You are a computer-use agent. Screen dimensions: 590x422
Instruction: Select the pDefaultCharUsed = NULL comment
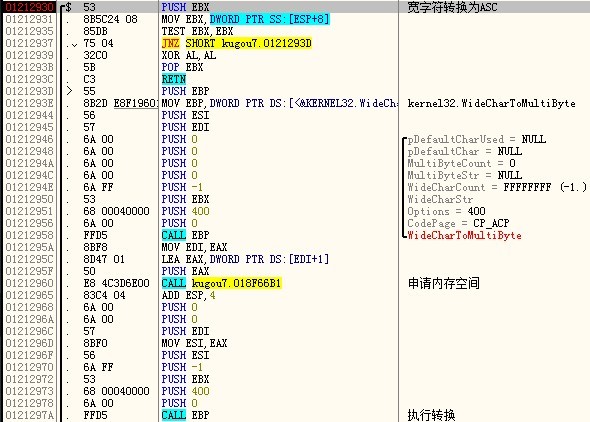[477, 140]
